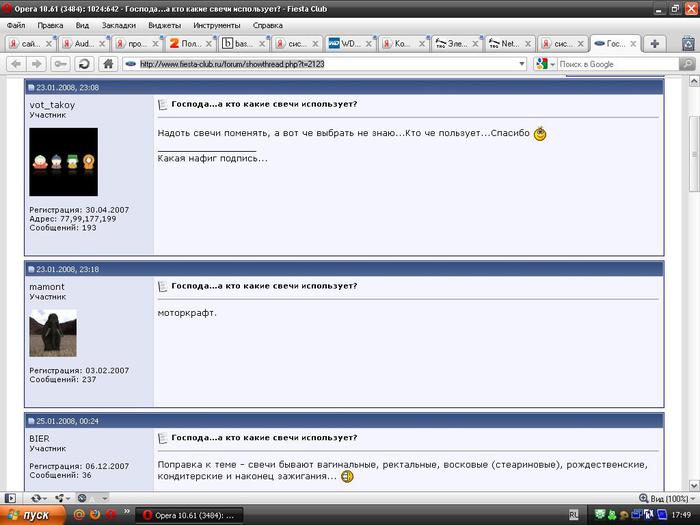Toggle the side panel icon in status bar
The height and width of the screenshot is (525, 700).
tap(10, 498)
